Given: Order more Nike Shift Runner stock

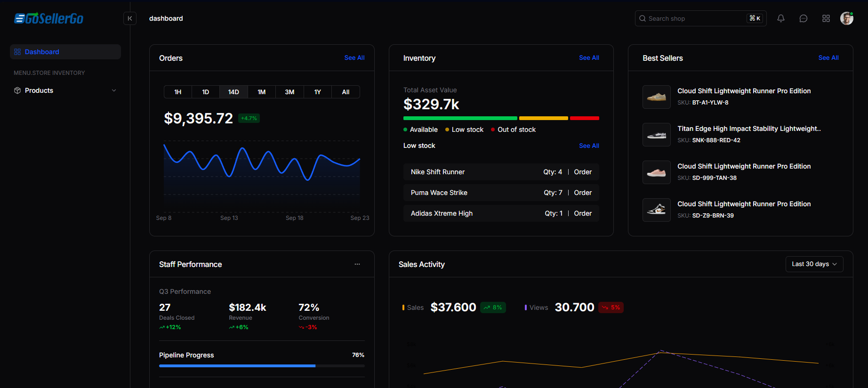Looking at the screenshot, I should (583, 172).
